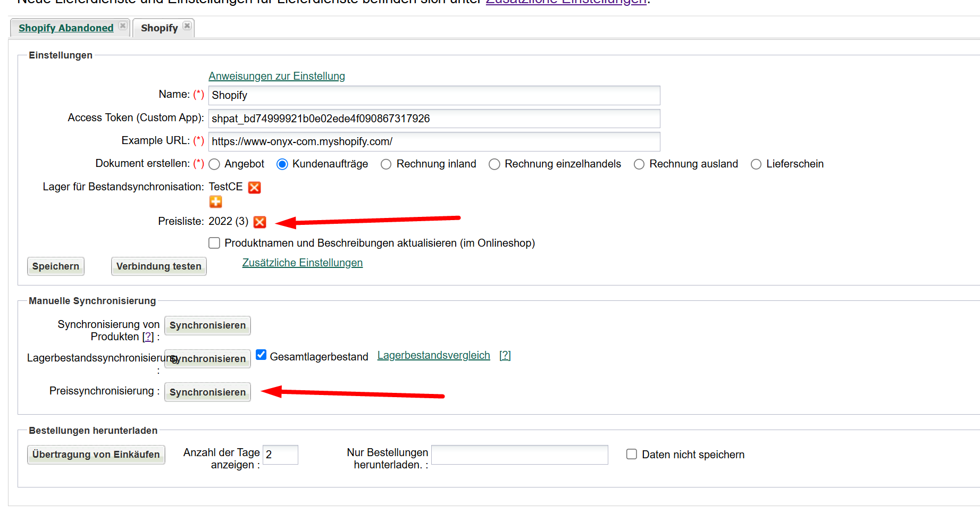This screenshot has width=980, height=521.
Task: Uncheck the Gesamtlagerbestand checkbox
Action: coord(261,355)
